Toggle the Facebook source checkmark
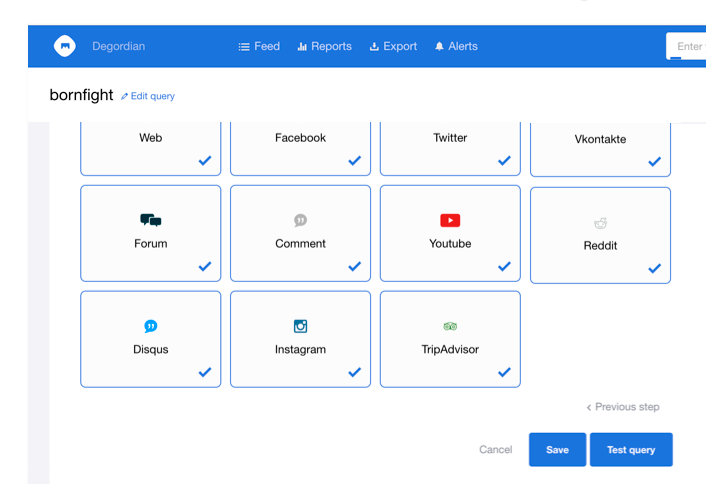The image size is (706, 484). click(355, 160)
